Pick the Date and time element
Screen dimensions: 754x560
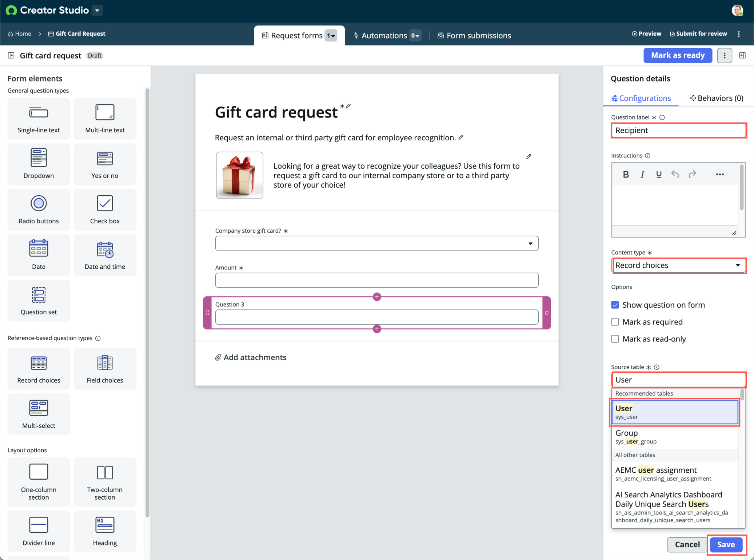tap(105, 255)
